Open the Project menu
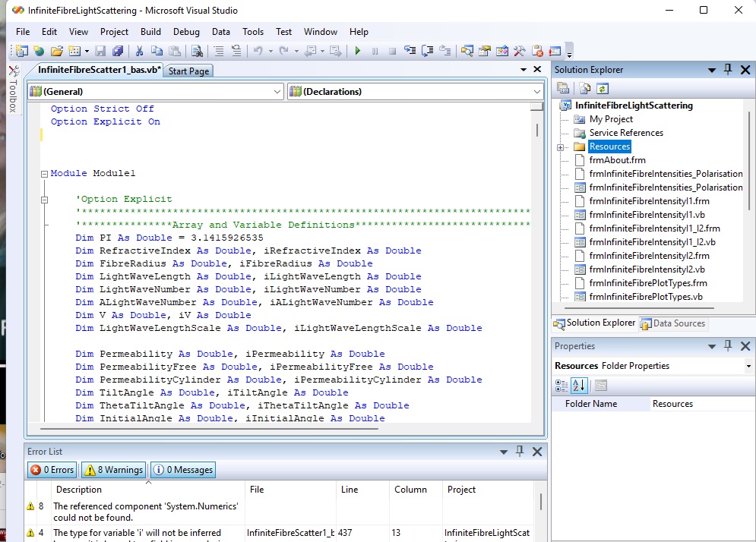Viewport: 756px width, 542px height. 114,32
